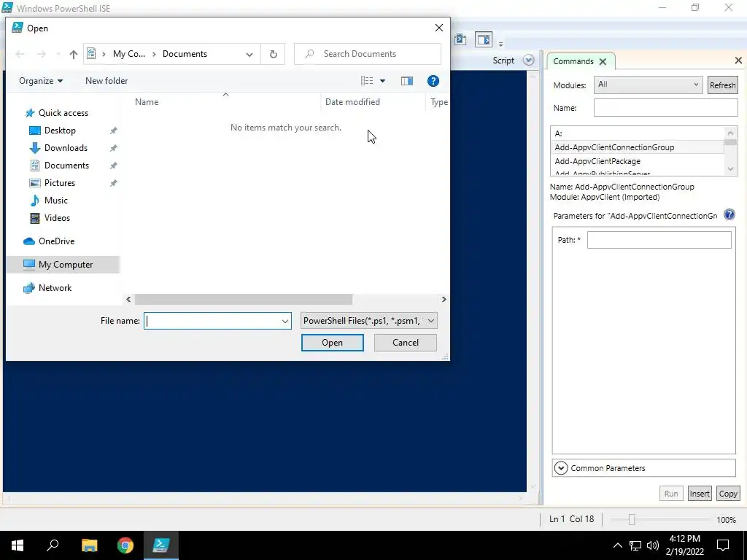
Task: Create a New folder
Action: point(107,81)
